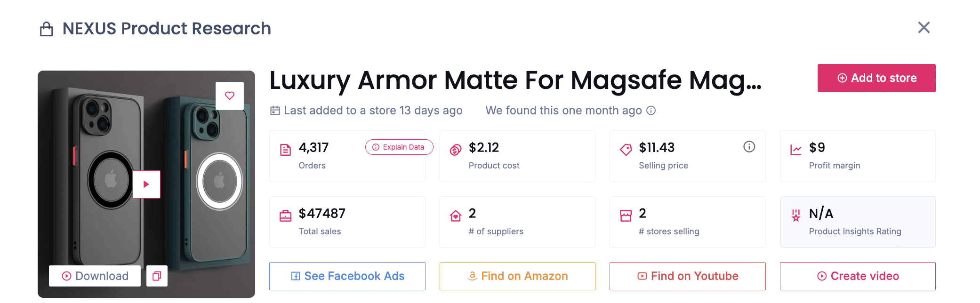Click the info icon next to selling price
Image resolution: width=980 pixels, height=303 pixels.
pyautogui.click(x=749, y=147)
